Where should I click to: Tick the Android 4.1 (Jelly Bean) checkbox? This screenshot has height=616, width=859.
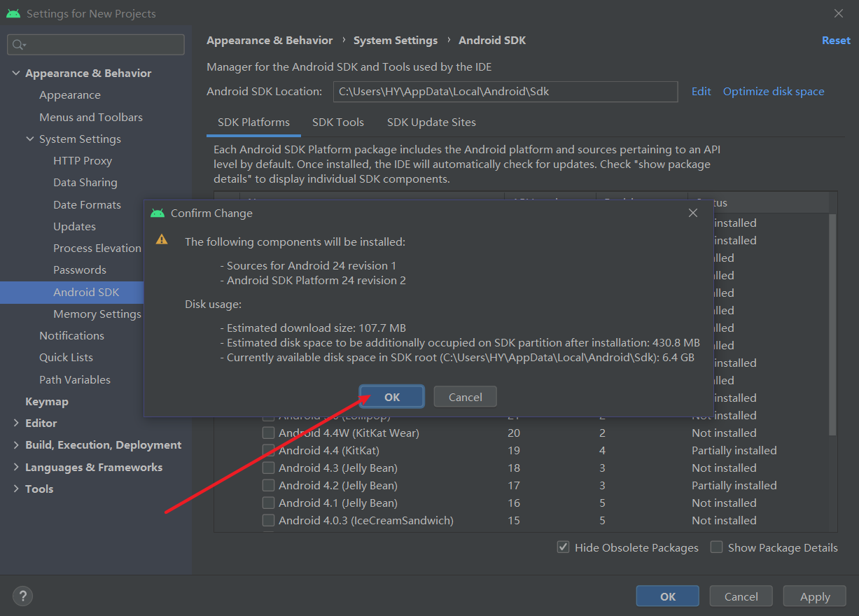pyautogui.click(x=268, y=503)
